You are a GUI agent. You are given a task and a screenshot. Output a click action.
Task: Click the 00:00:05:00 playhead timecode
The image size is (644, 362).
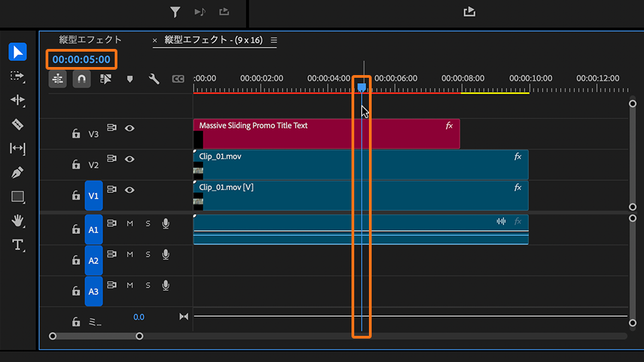(81, 59)
